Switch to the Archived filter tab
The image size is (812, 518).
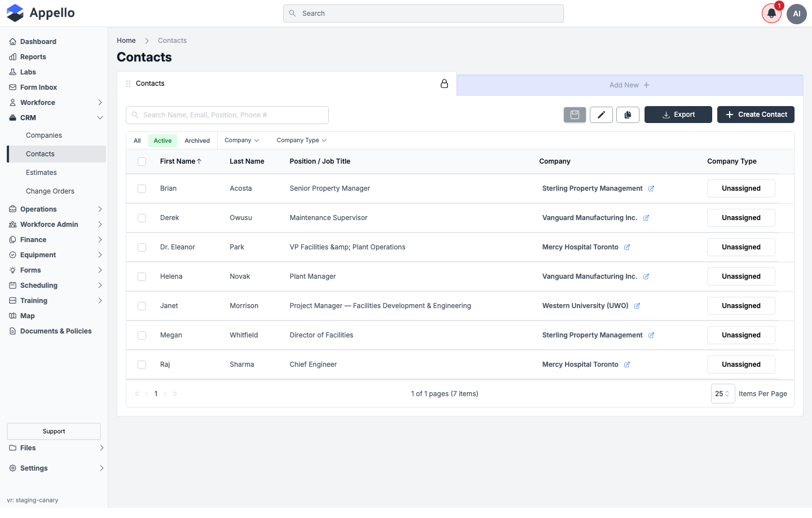[x=197, y=141]
